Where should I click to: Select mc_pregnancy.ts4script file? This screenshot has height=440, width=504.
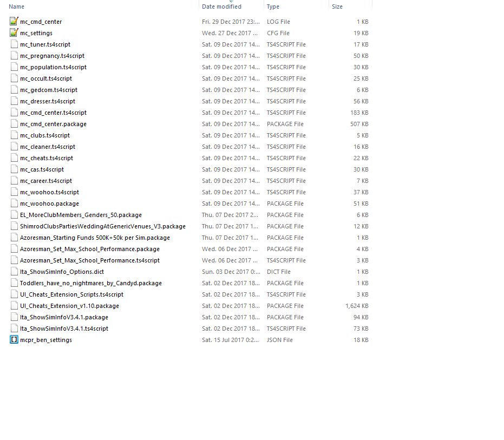click(x=52, y=56)
